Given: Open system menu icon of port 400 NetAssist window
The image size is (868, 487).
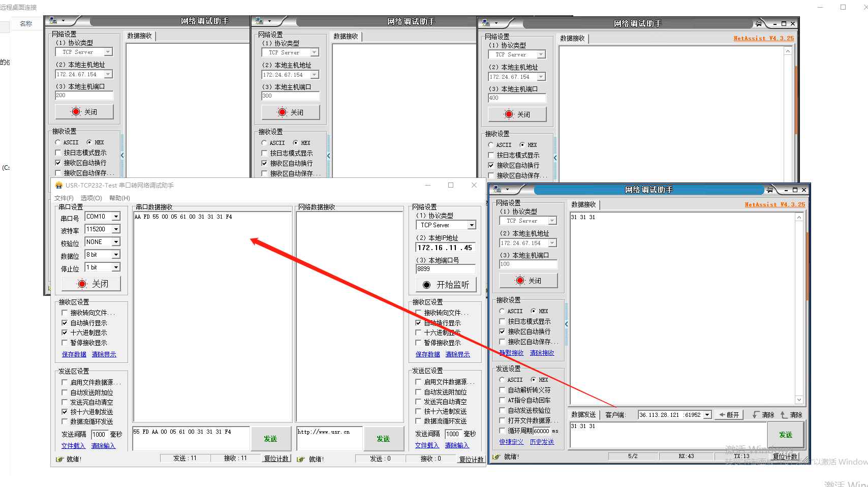Looking at the screenshot, I should [486, 23].
